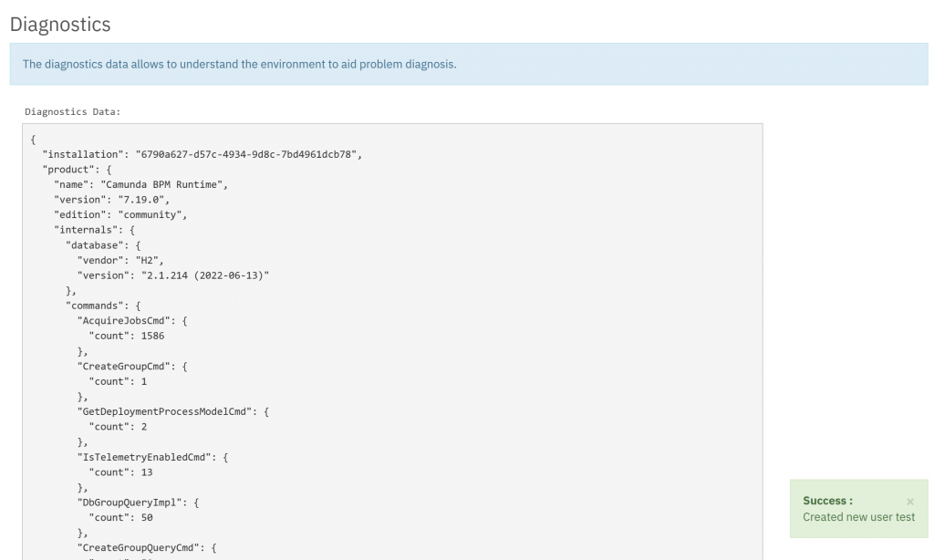The image size is (934, 560).
Task: Click the IsTelemetryEnabledCmd entry
Action: (152, 457)
